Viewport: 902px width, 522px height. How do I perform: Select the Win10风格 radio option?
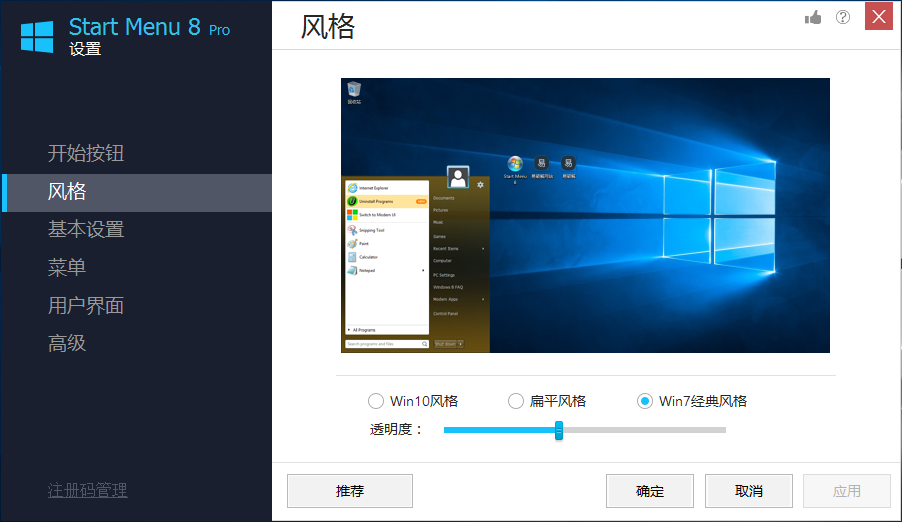(x=376, y=401)
